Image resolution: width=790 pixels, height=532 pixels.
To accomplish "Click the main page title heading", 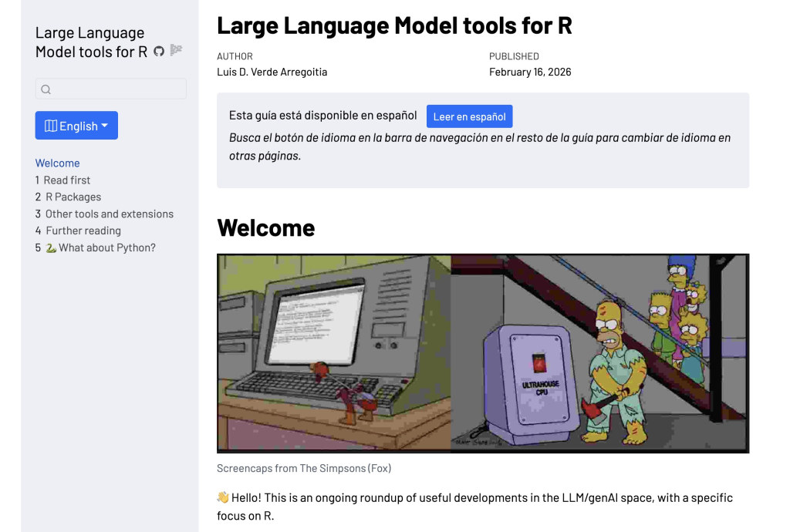I will 394,25.
